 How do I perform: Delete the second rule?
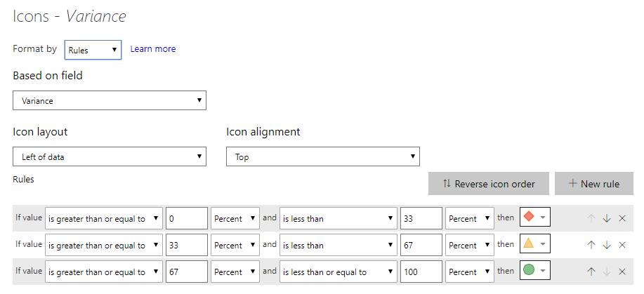click(x=622, y=245)
